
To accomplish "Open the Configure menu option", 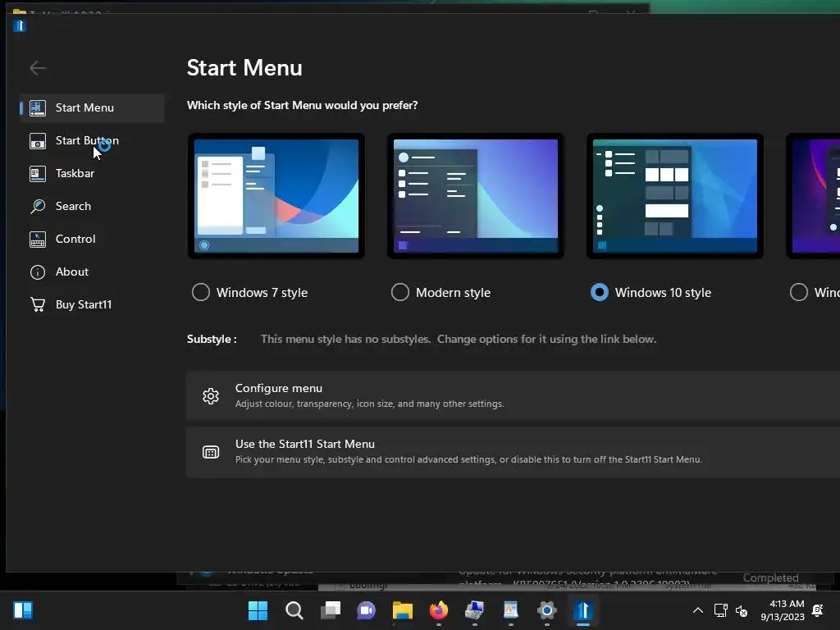I will (x=513, y=396).
